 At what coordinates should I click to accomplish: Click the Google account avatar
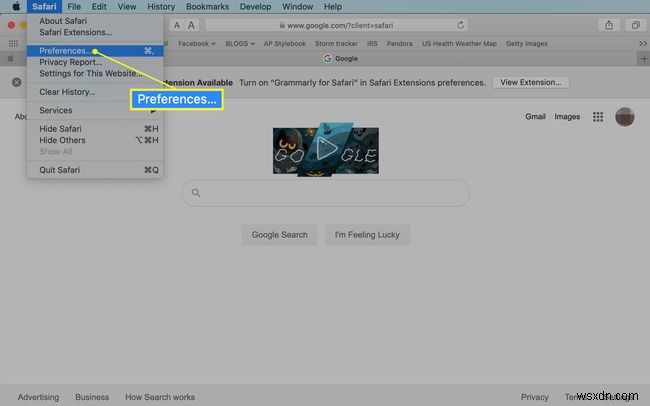(625, 117)
